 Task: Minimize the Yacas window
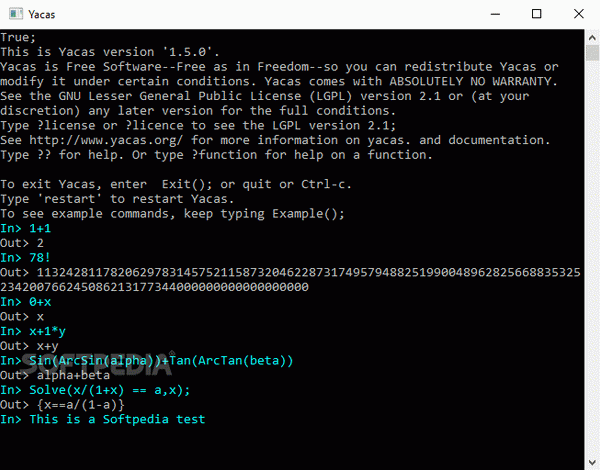click(495, 14)
